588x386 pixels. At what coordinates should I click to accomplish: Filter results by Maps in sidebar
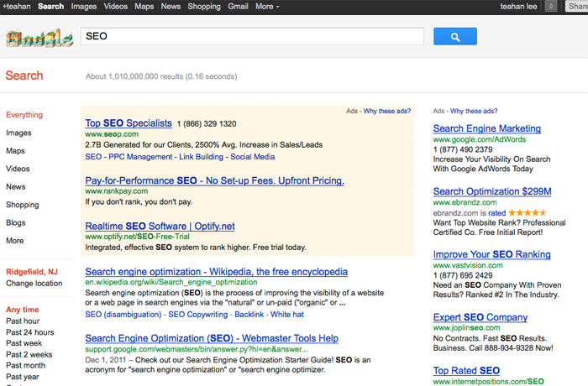point(15,151)
